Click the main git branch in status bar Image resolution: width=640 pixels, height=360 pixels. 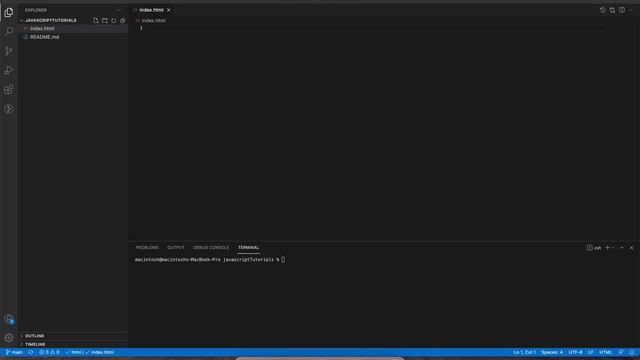(x=14, y=352)
